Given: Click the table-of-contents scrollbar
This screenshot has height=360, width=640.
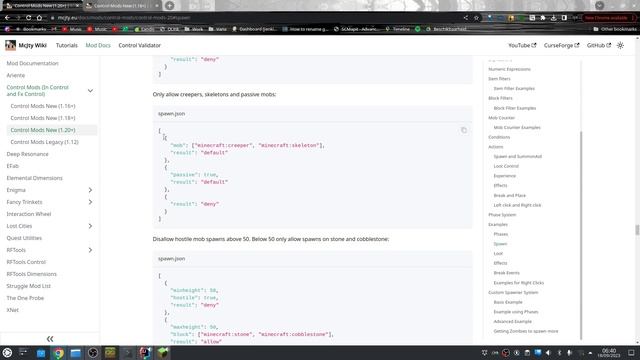Looking at the screenshot, I should point(580,235).
